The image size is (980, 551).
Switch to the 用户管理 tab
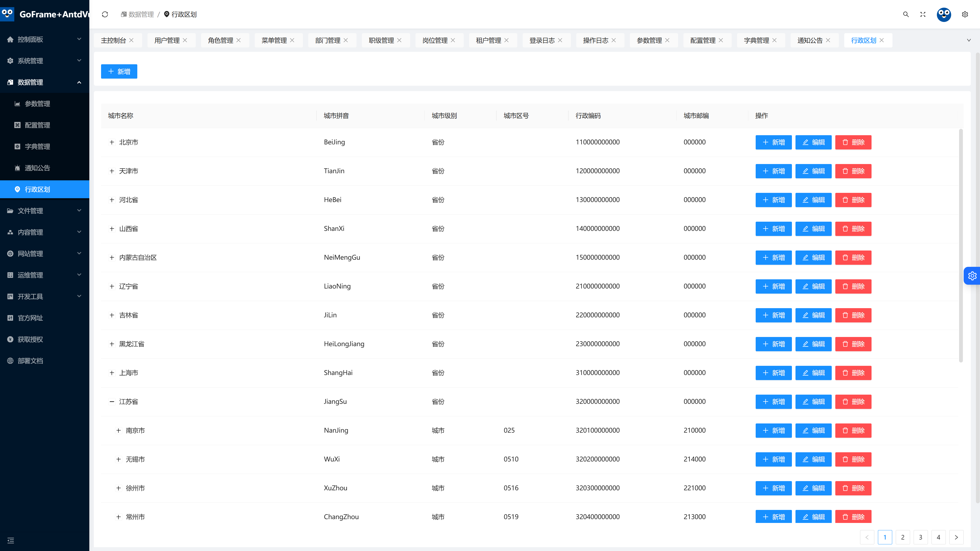point(167,40)
